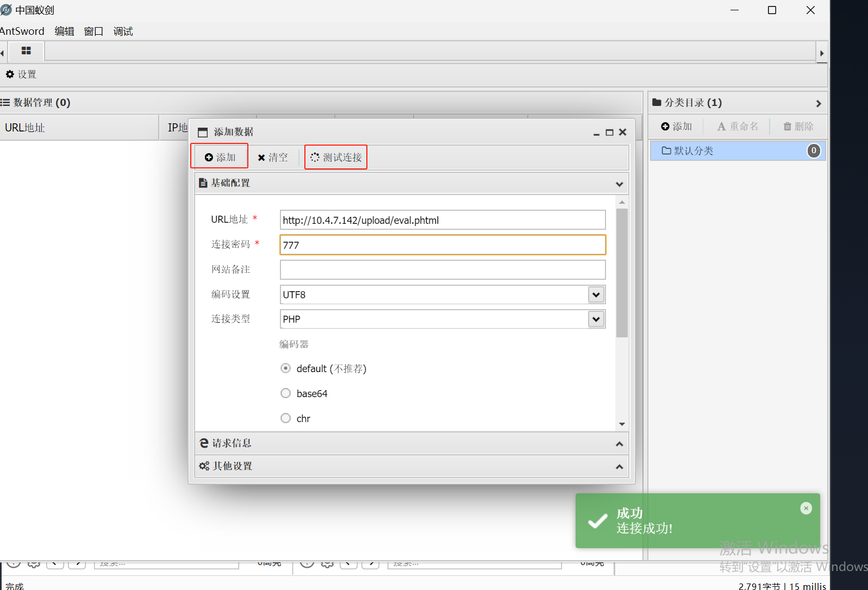The image size is (868, 590).
Task: Click the dialog scrollbar down arrow
Action: point(622,424)
